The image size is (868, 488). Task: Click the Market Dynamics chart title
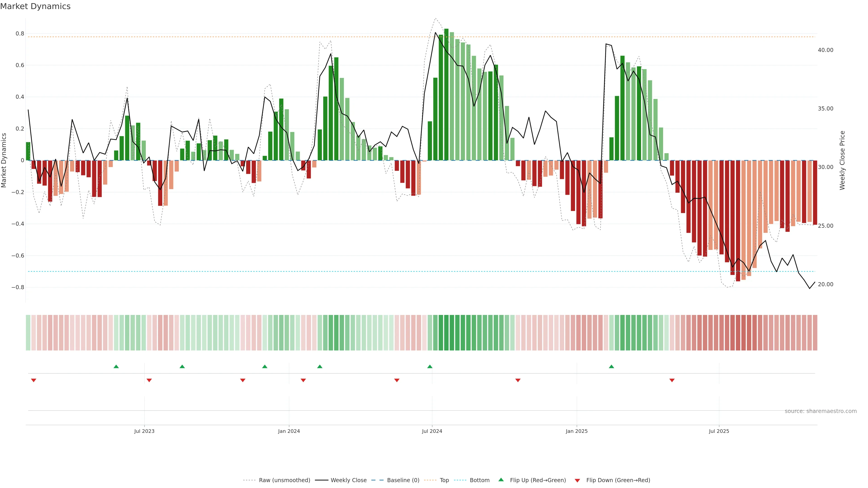click(x=35, y=6)
